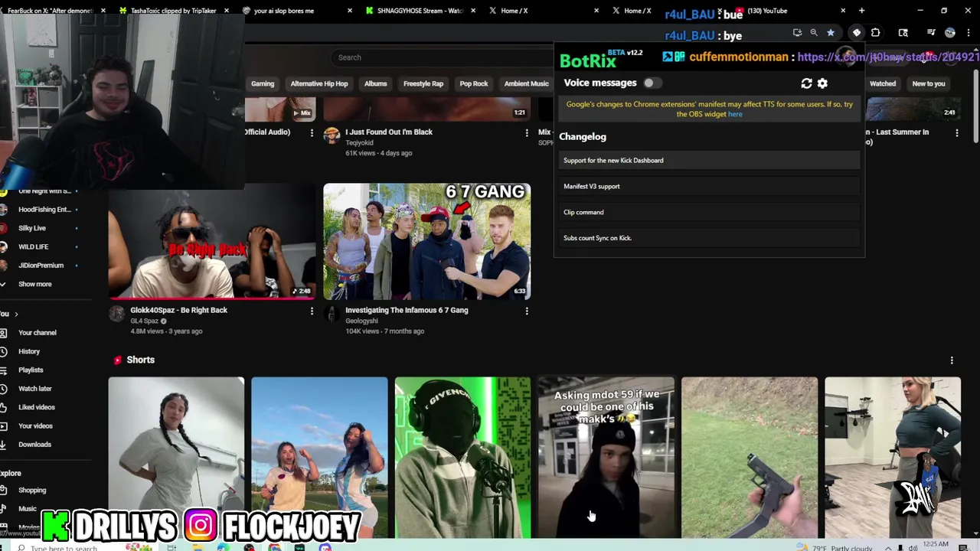980x551 pixels.
Task: Open the 'here' OBS widget link
Action: (735, 115)
